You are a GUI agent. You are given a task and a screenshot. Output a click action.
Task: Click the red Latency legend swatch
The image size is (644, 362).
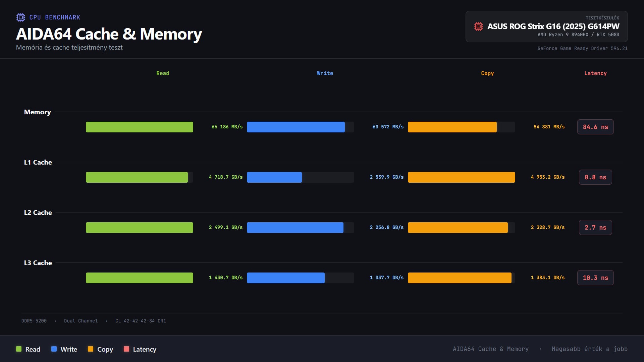(x=126, y=349)
